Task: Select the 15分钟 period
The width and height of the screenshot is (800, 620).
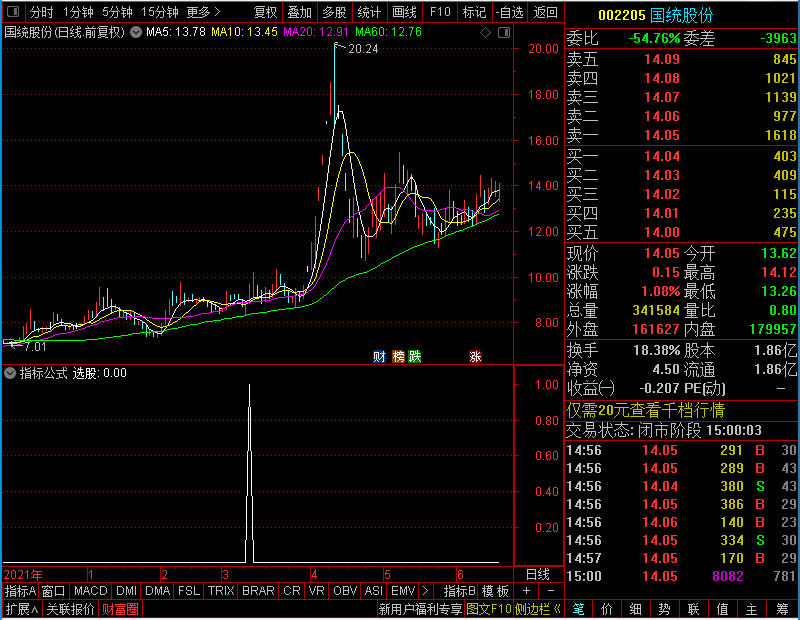Action: click(x=159, y=12)
